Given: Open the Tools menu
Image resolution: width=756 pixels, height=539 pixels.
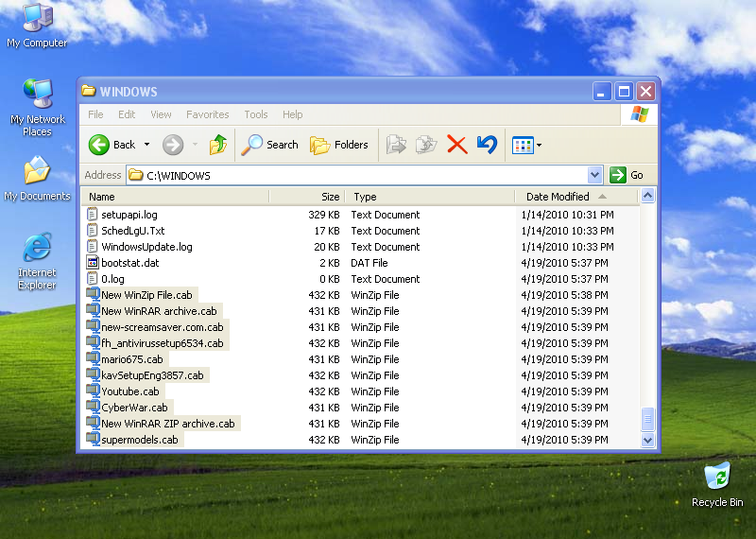Looking at the screenshot, I should pos(256,114).
